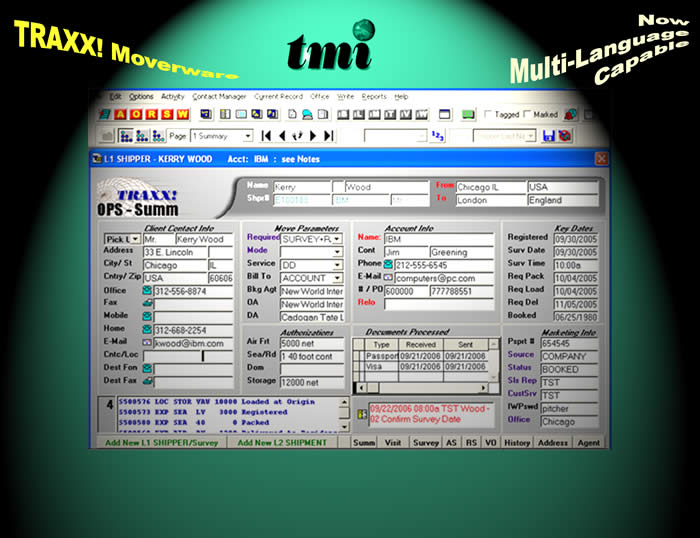Click the blank window icon left of the green monitor
The height and width of the screenshot is (538, 700).
coord(444,114)
